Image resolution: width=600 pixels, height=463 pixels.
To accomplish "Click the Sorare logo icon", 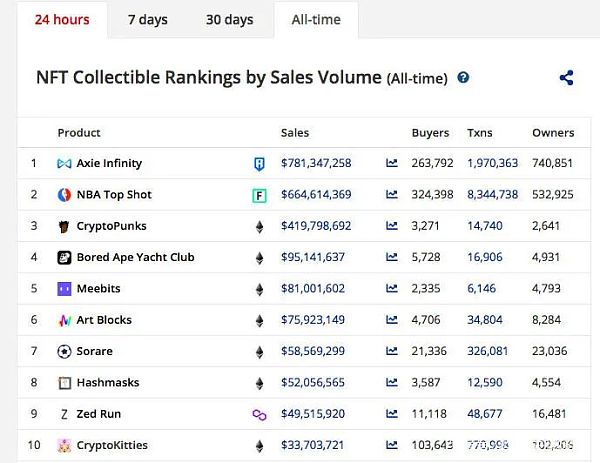I will (x=65, y=352).
